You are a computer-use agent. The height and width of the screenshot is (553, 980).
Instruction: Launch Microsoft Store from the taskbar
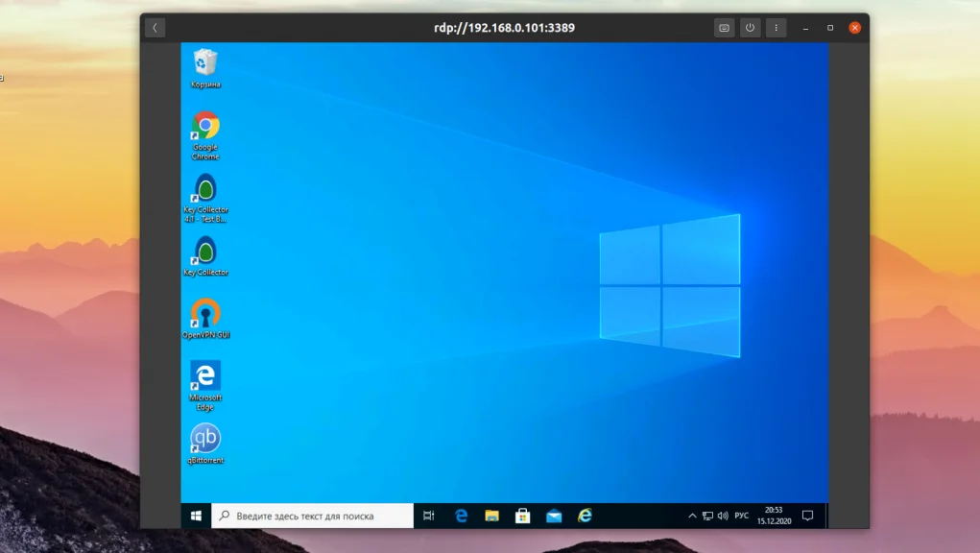tap(522, 516)
